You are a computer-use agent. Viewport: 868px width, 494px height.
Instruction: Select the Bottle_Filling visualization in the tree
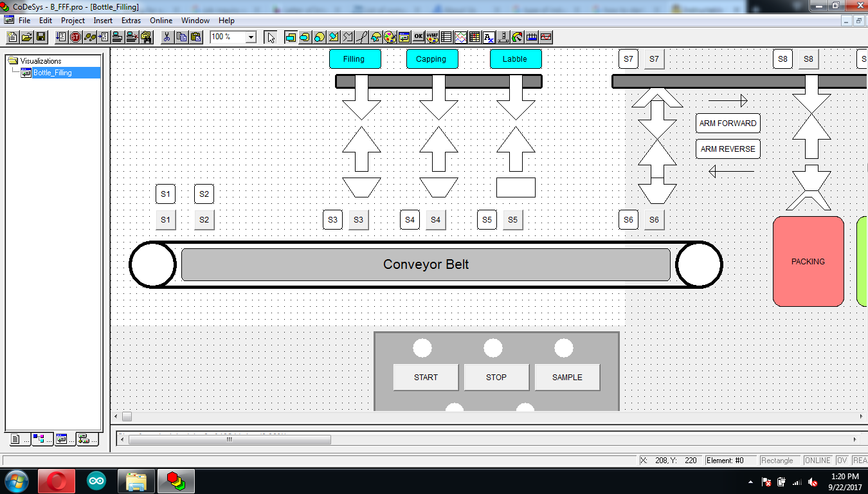[62, 73]
